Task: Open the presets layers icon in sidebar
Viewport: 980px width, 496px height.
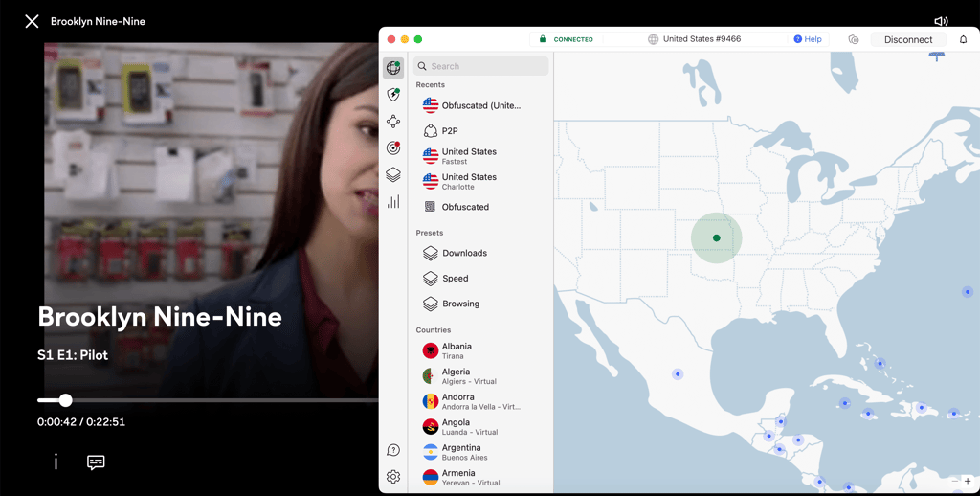Action: point(393,174)
